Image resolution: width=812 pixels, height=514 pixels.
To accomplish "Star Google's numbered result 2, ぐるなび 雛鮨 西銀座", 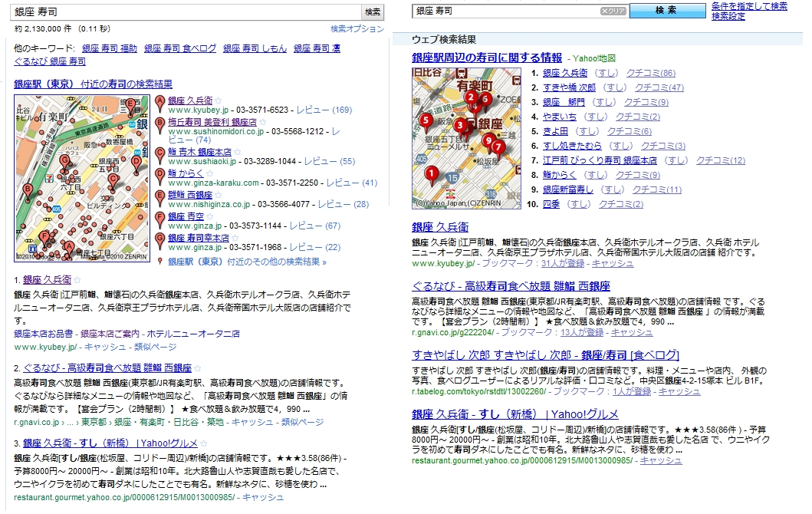I will 197,368.
